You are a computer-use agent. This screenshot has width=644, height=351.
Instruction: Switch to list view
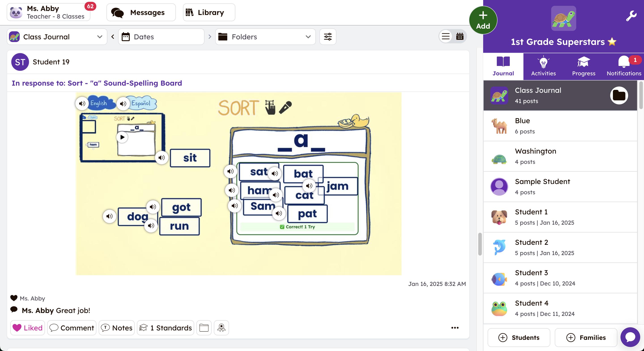(x=446, y=36)
